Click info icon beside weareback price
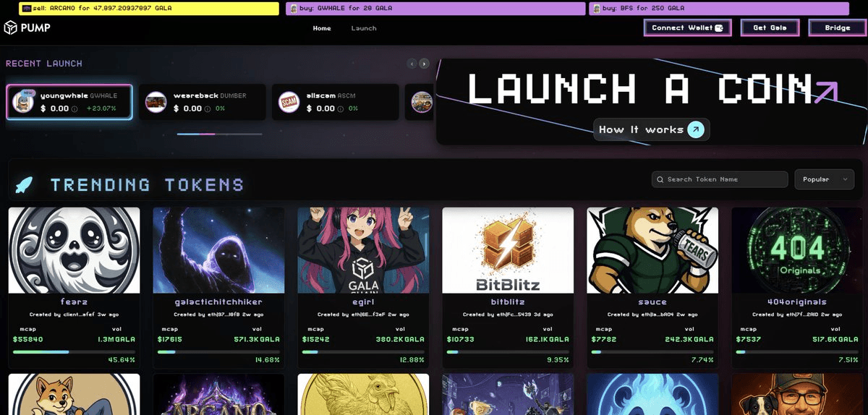The image size is (868, 415). tap(208, 109)
